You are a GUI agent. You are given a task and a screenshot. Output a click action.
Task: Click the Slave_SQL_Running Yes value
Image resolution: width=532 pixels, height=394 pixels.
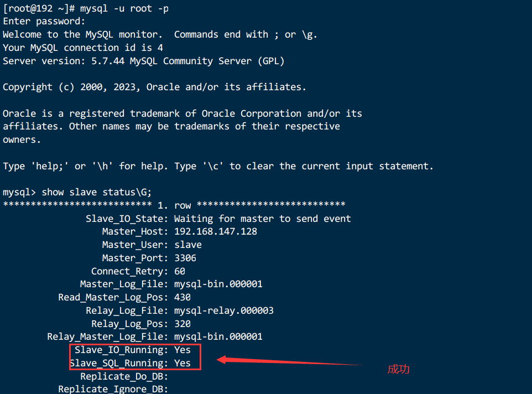point(182,363)
